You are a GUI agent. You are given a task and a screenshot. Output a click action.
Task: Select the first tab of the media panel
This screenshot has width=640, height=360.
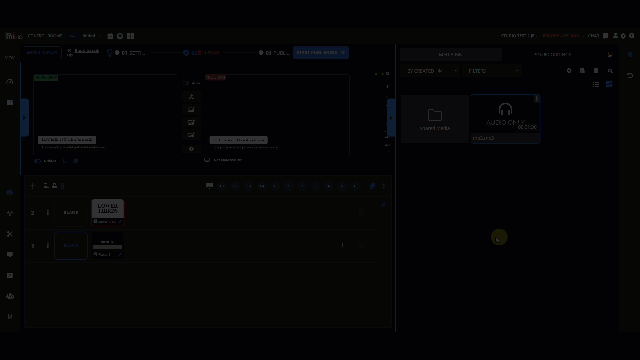451,54
